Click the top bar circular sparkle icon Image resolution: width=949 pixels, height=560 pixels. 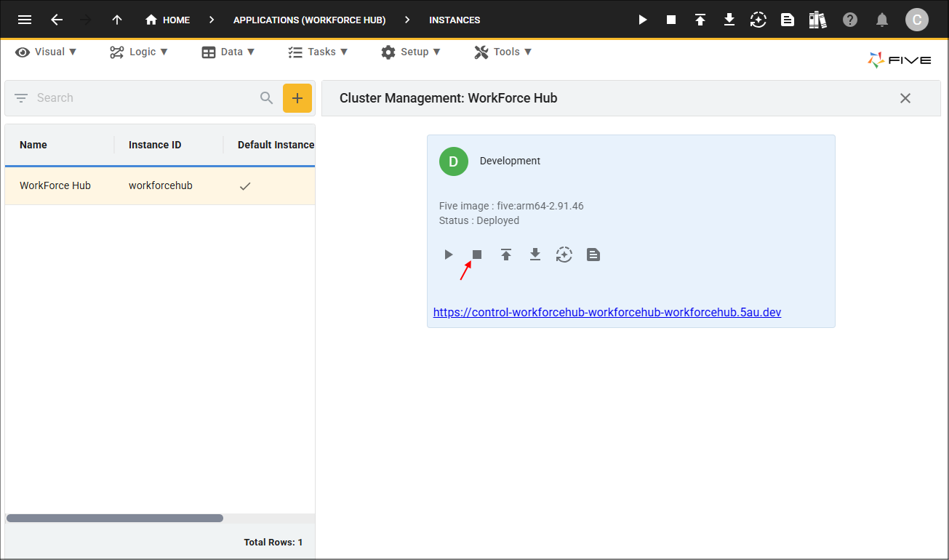[758, 20]
